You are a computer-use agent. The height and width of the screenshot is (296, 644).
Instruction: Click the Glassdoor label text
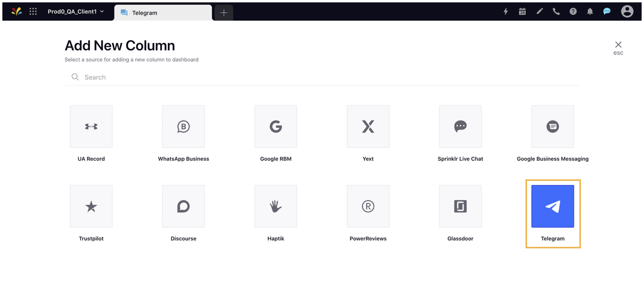[x=460, y=239]
